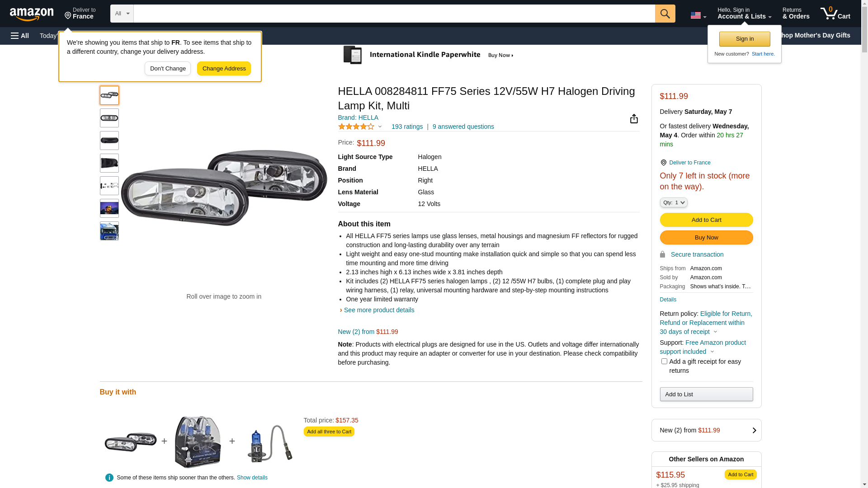Screen dimensions: 868x488
Task: Click the share icon
Action: coord(634,119)
